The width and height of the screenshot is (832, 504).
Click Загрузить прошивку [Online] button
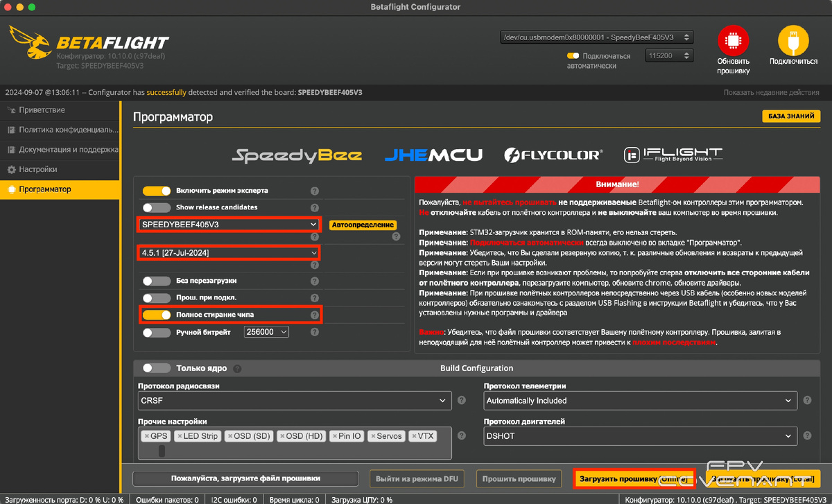point(634,479)
